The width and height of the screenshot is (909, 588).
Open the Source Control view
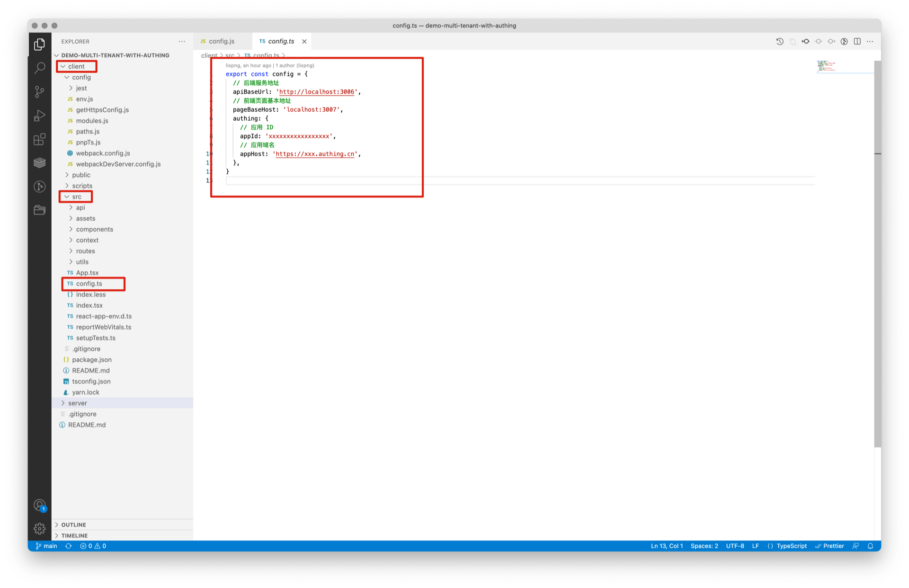pos(40,91)
